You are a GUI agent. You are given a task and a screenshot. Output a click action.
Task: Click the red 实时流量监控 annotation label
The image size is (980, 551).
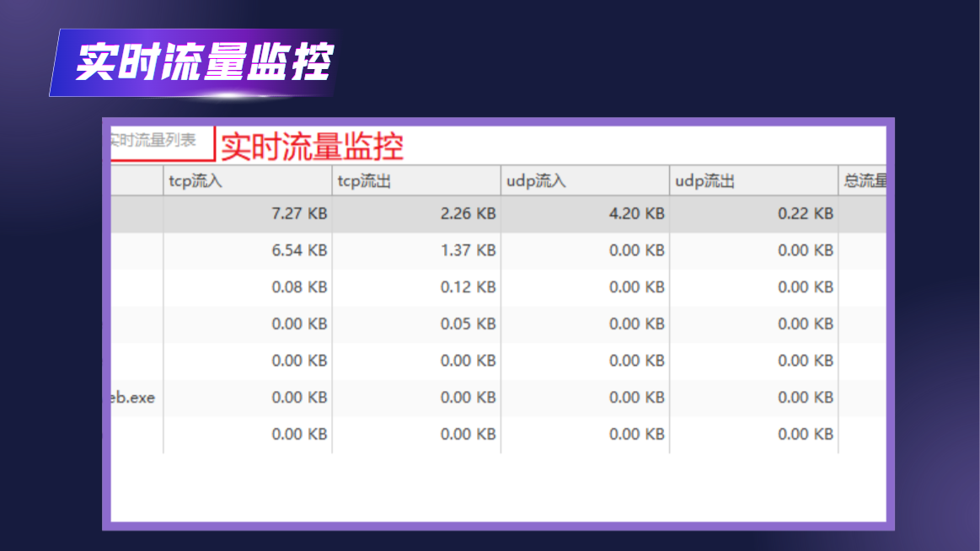(312, 147)
